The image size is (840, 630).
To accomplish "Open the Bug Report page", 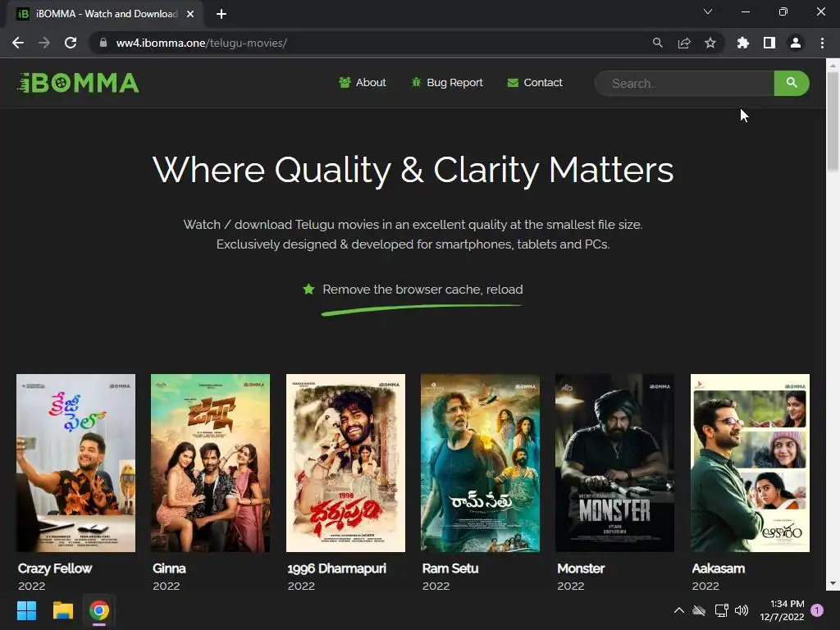I will (x=446, y=83).
